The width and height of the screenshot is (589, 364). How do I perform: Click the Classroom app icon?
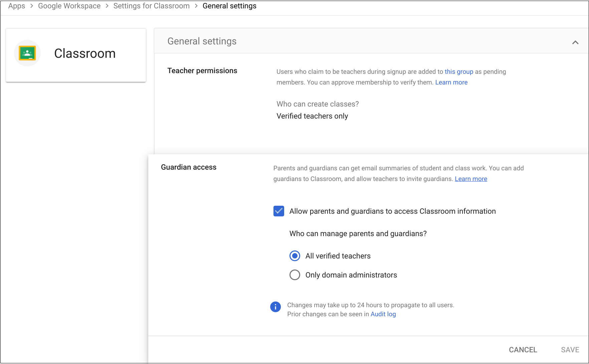27,53
